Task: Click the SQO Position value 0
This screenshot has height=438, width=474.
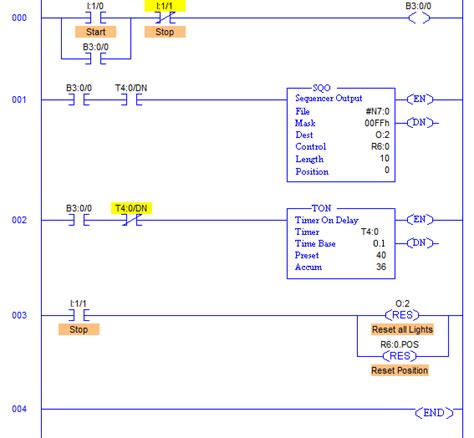Action: click(387, 170)
